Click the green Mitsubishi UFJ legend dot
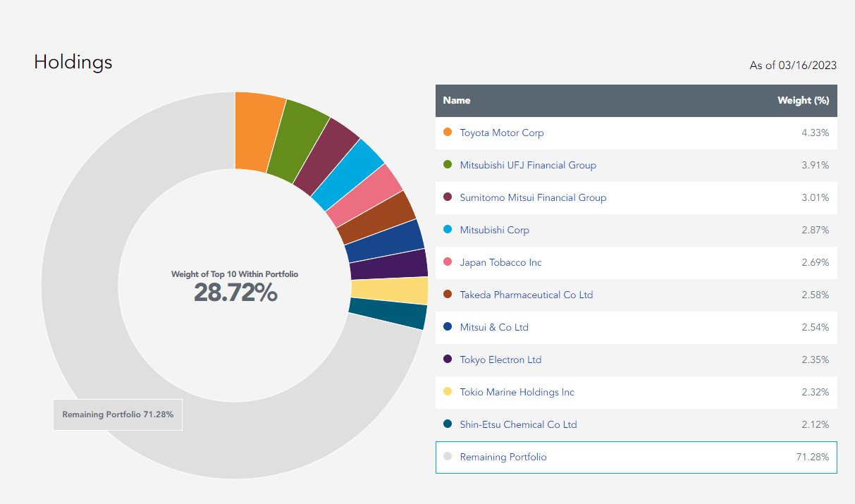Viewport: 855px width, 504px height. click(x=448, y=164)
